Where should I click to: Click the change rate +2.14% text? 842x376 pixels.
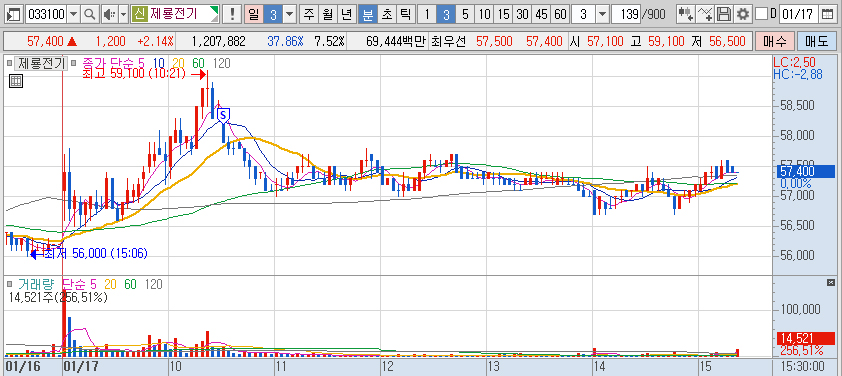point(155,41)
